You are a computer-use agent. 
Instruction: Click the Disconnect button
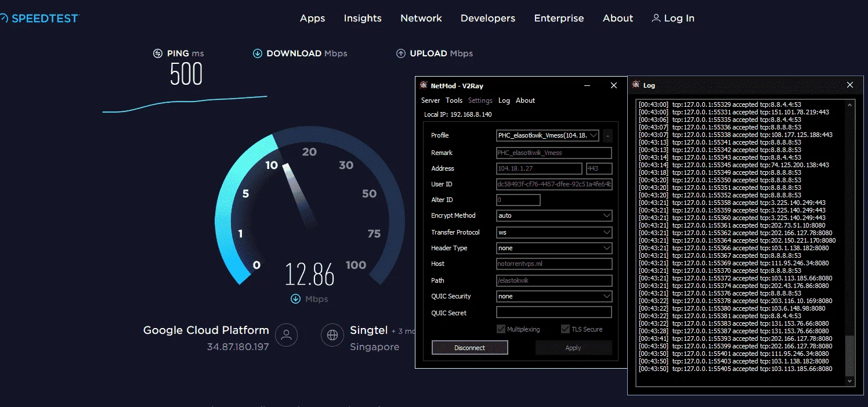[470, 348]
